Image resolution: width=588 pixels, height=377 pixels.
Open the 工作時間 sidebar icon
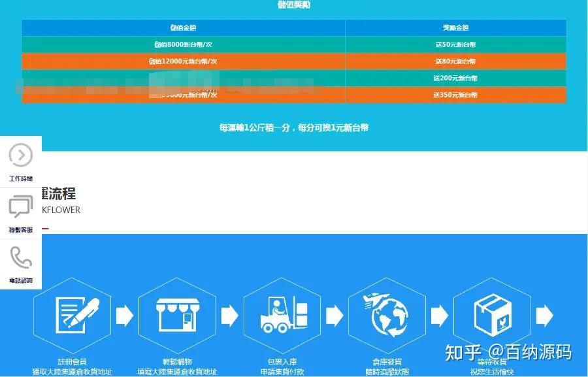[21, 155]
